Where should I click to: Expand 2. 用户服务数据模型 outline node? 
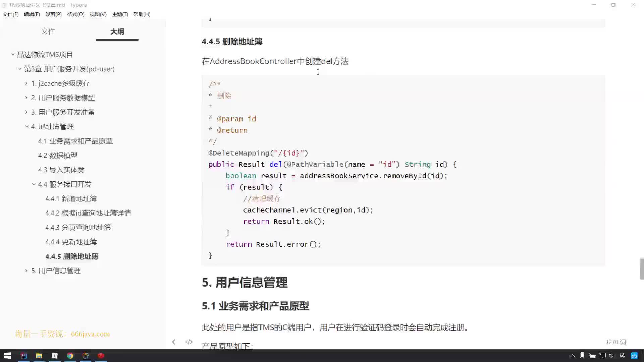(26, 98)
